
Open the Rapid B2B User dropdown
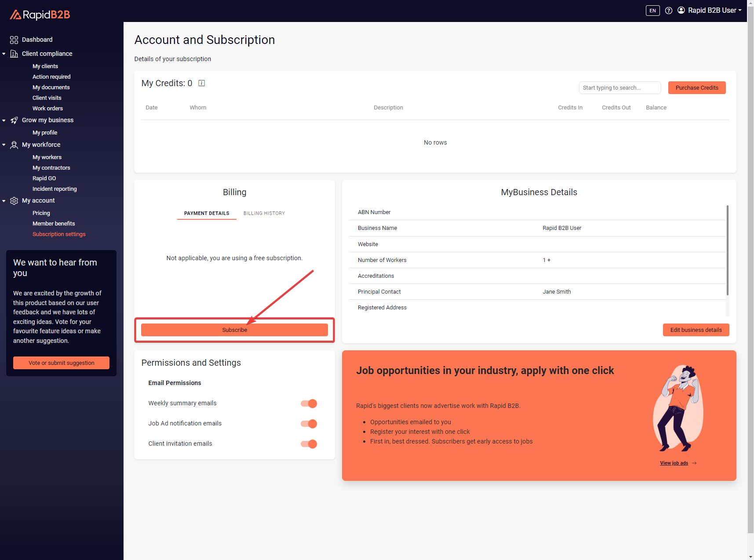pos(710,11)
